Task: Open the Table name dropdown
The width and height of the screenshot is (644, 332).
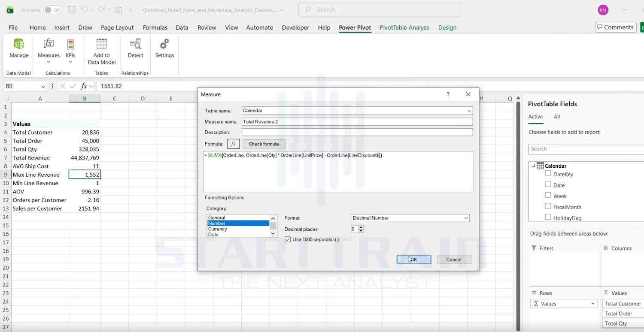Action: click(x=469, y=111)
